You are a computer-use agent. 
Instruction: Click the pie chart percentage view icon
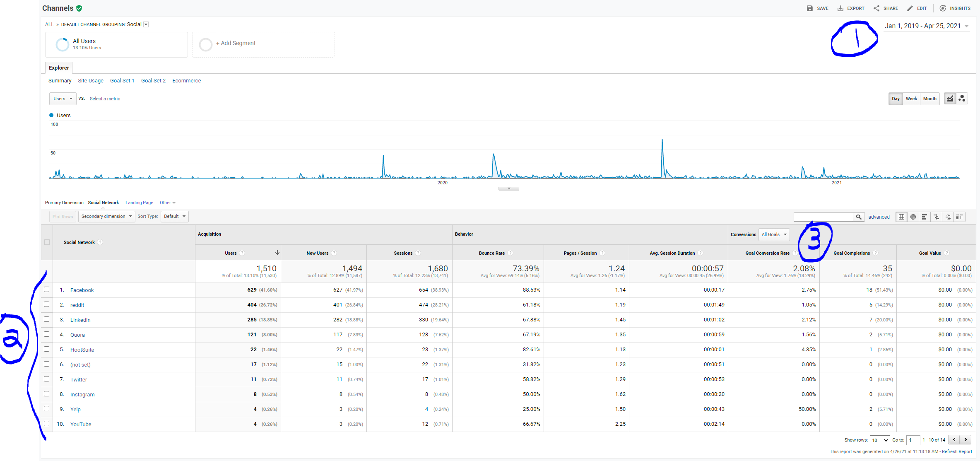(913, 217)
